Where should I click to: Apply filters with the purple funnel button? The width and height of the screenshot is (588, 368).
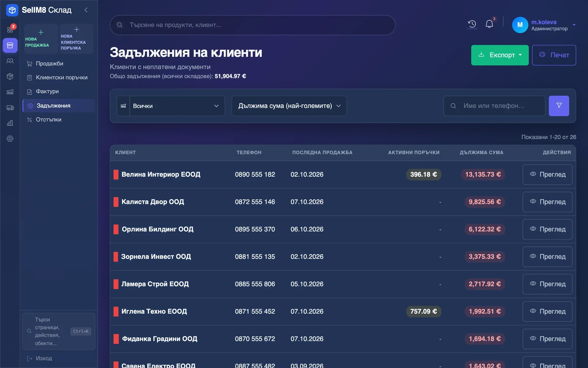click(559, 106)
